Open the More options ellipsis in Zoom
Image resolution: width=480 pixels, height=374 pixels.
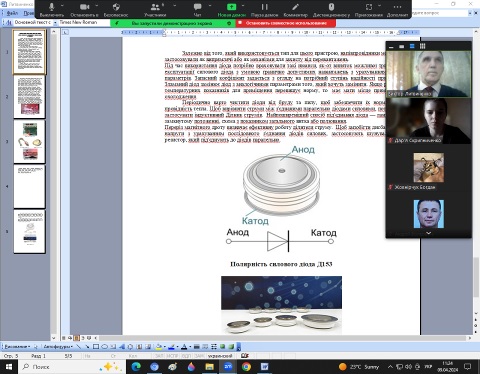pos(397,9)
